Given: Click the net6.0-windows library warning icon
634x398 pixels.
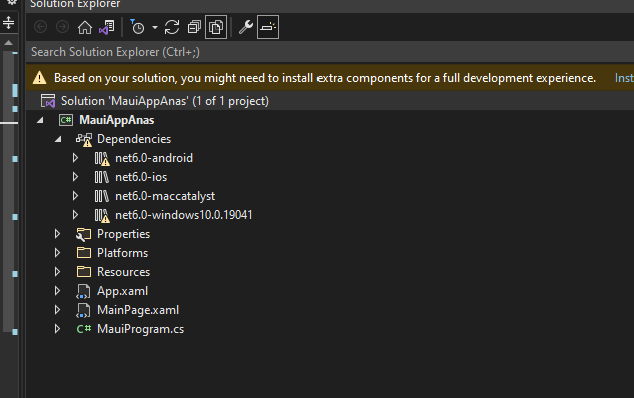Looking at the screenshot, I should 102,216.
